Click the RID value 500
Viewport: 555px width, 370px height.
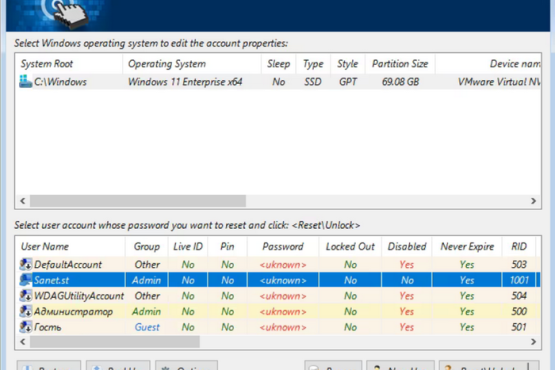tap(519, 311)
